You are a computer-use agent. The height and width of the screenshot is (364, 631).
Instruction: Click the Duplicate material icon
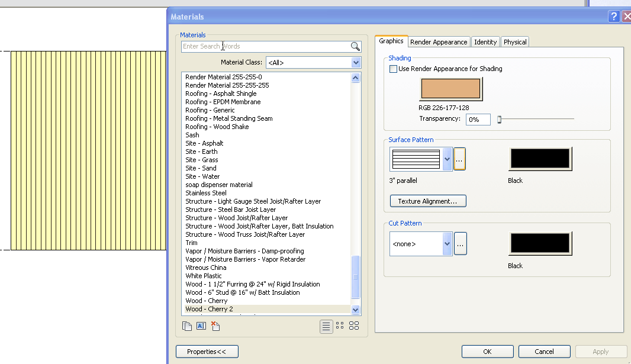(x=187, y=326)
